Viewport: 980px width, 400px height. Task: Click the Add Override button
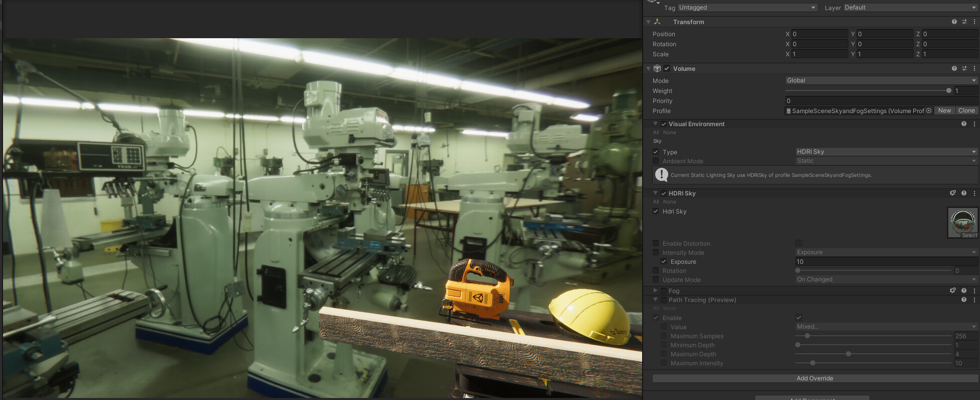815,378
